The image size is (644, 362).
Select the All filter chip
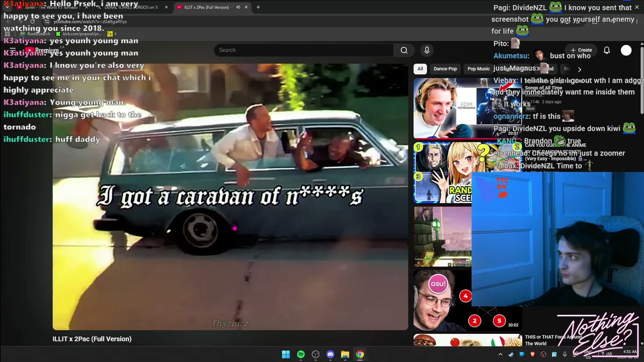coord(420,69)
